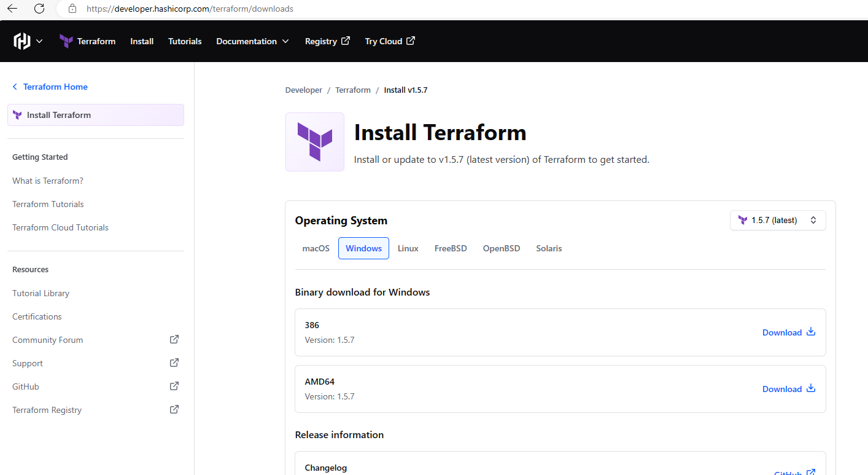Image resolution: width=868 pixels, height=475 pixels.
Task: Click the external link icon beside Registry
Action: tap(346, 41)
